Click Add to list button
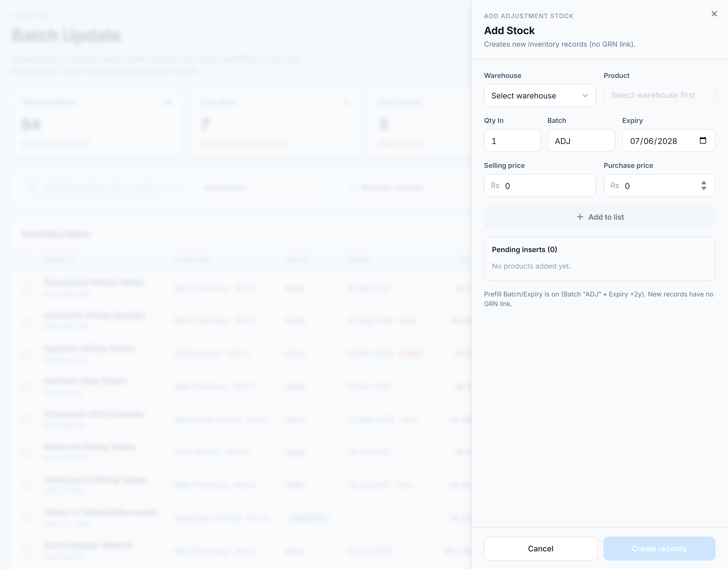The width and height of the screenshot is (728, 569). 600,217
